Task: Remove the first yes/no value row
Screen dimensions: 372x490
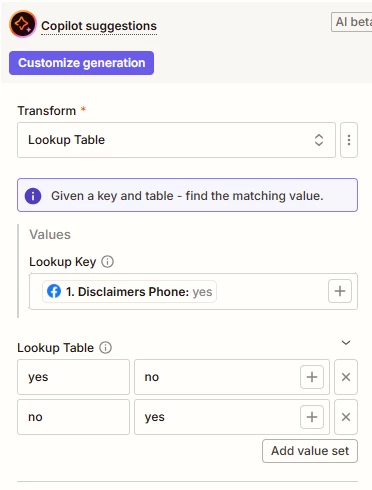Action: click(x=346, y=377)
